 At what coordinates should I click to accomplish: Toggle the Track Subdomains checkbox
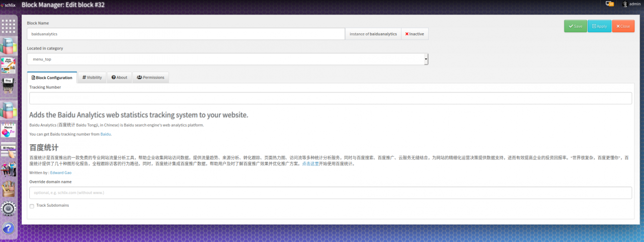(32, 206)
